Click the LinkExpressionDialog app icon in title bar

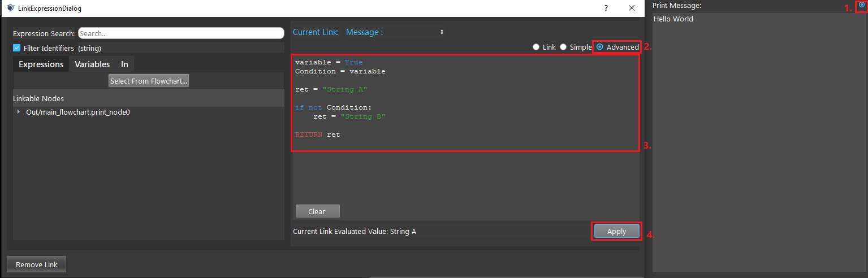click(x=10, y=8)
